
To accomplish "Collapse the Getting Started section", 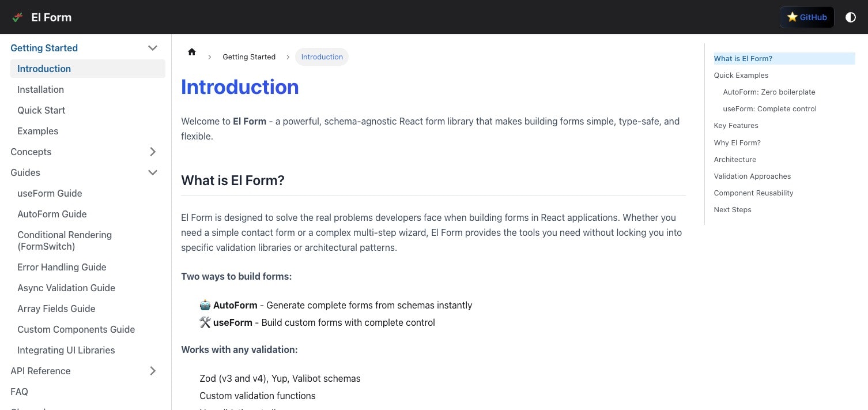I will coord(153,48).
